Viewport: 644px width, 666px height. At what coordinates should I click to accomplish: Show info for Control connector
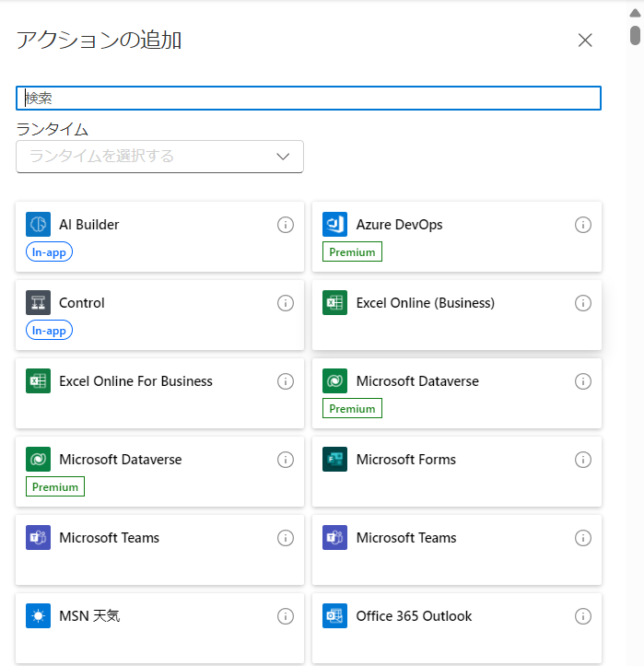pos(286,303)
